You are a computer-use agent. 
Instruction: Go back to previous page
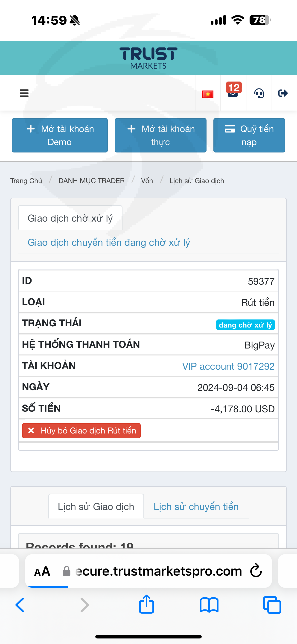coord(20,605)
